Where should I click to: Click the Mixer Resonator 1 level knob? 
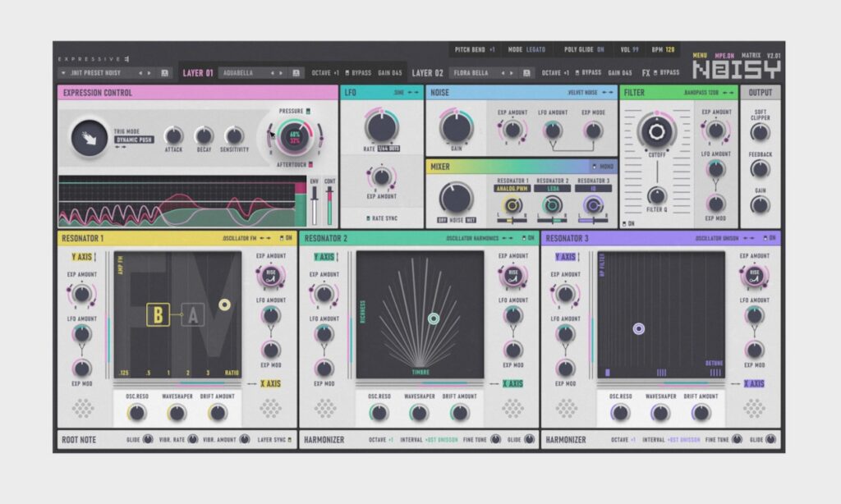512,205
